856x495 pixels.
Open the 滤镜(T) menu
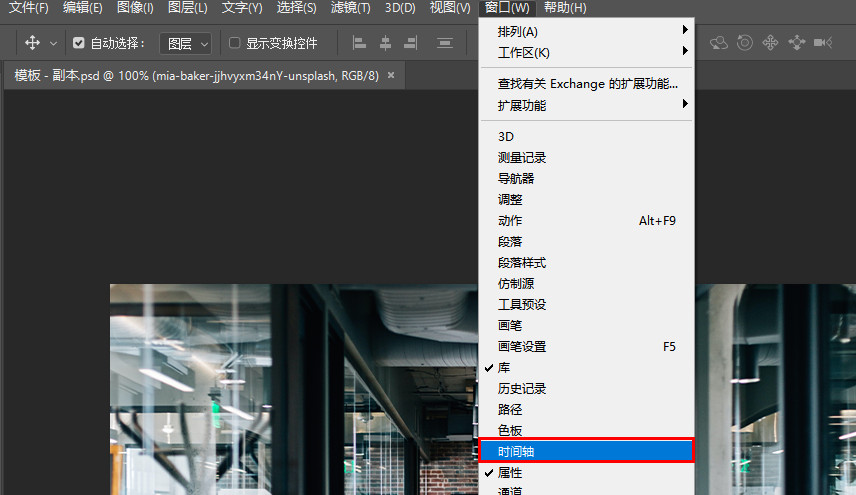[350, 8]
